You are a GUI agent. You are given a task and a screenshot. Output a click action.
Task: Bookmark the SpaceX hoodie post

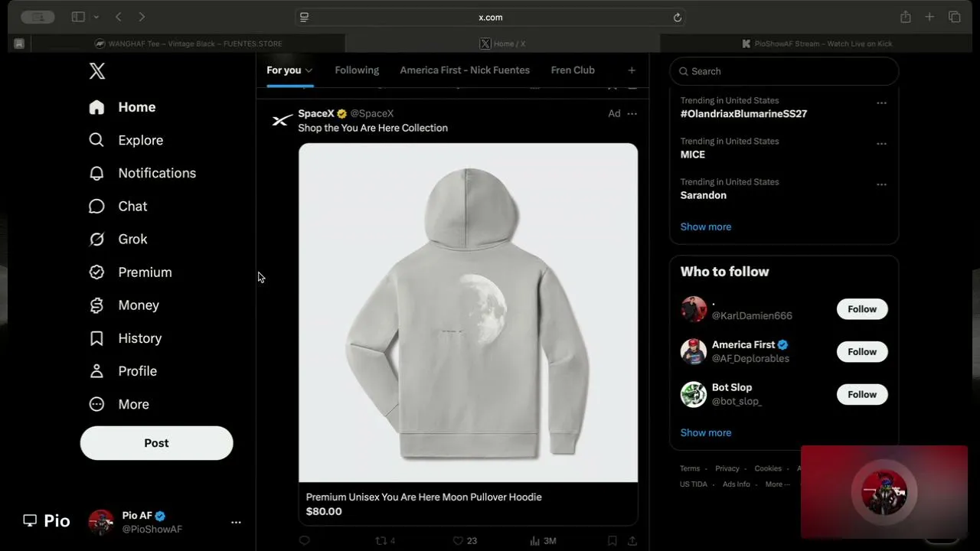(x=612, y=540)
